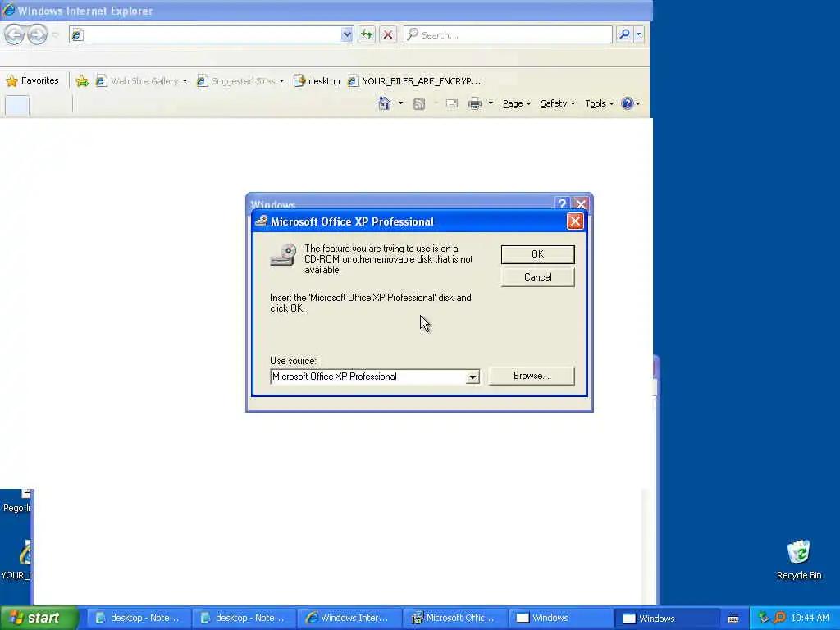
Task: Expand the Home button dropdown arrow
Action: click(x=400, y=103)
